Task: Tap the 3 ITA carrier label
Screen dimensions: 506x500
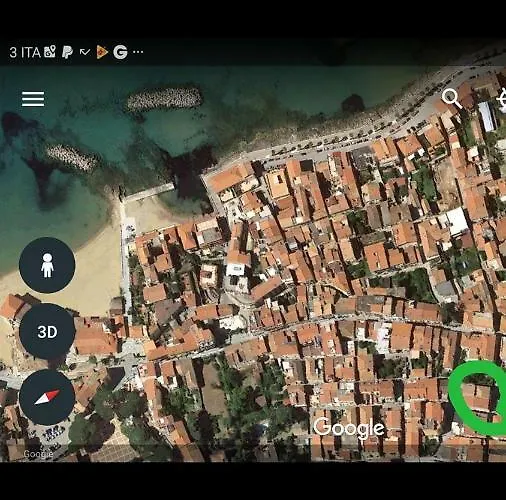Action: pos(25,52)
